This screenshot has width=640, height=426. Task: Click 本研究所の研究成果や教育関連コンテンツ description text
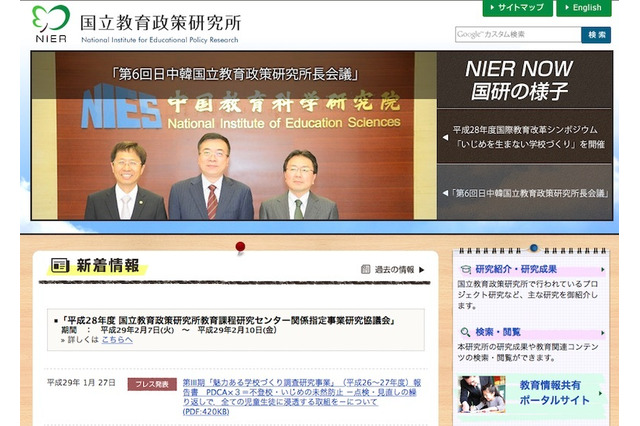point(527,352)
